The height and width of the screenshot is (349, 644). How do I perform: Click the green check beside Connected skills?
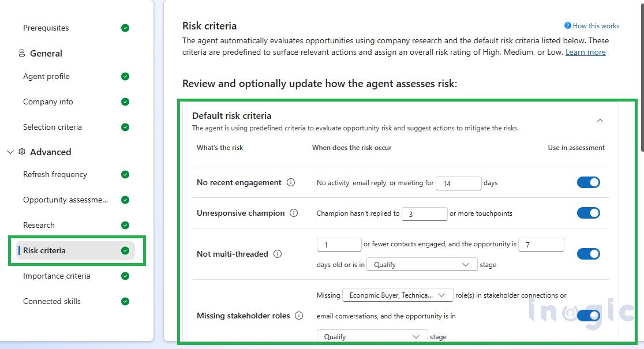point(125,301)
